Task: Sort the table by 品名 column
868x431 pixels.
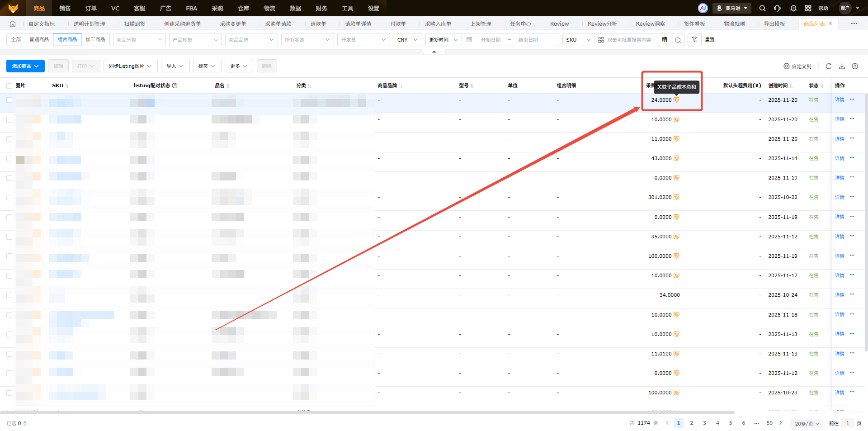Action: 228,86
